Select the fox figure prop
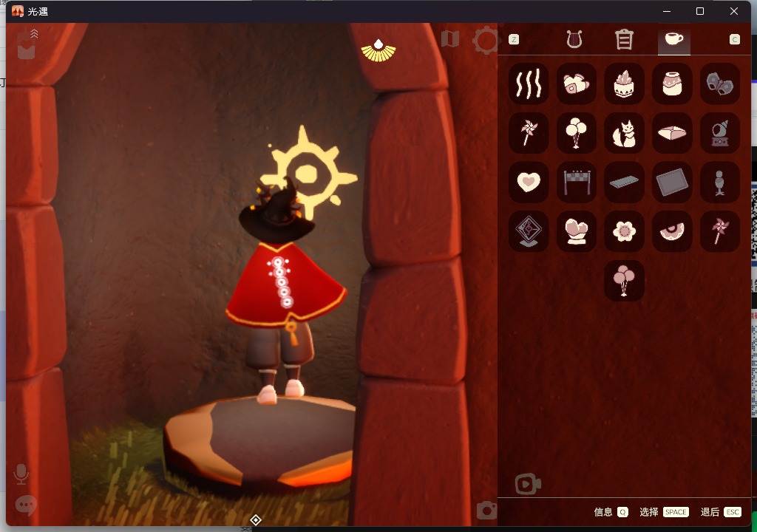This screenshot has width=757, height=532. (624, 133)
